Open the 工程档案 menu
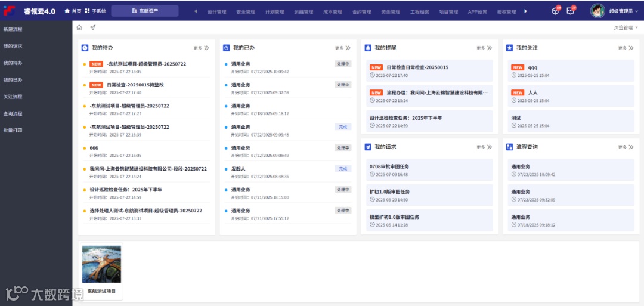This screenshot has width=644, height=306. tap(420, 12)
